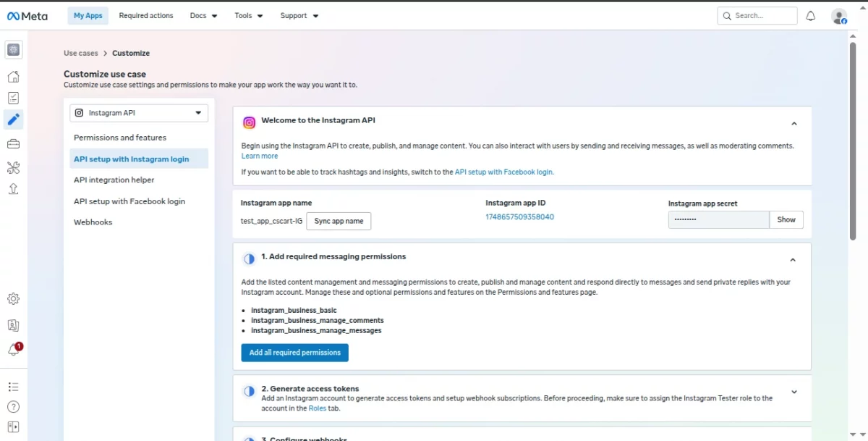Open the briefcase icon in sidebar
The width and height of the screenshot is (868, 441).
(x=14, y=144)
